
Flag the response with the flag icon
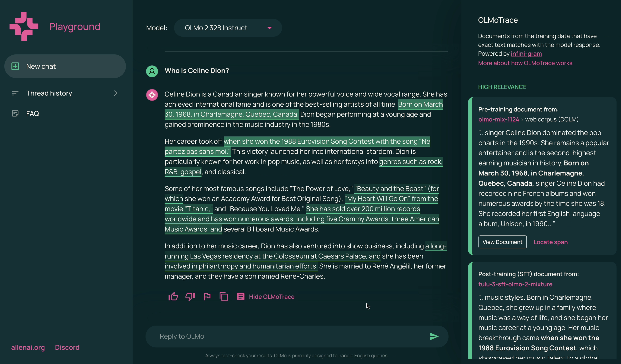pos(207,296)
